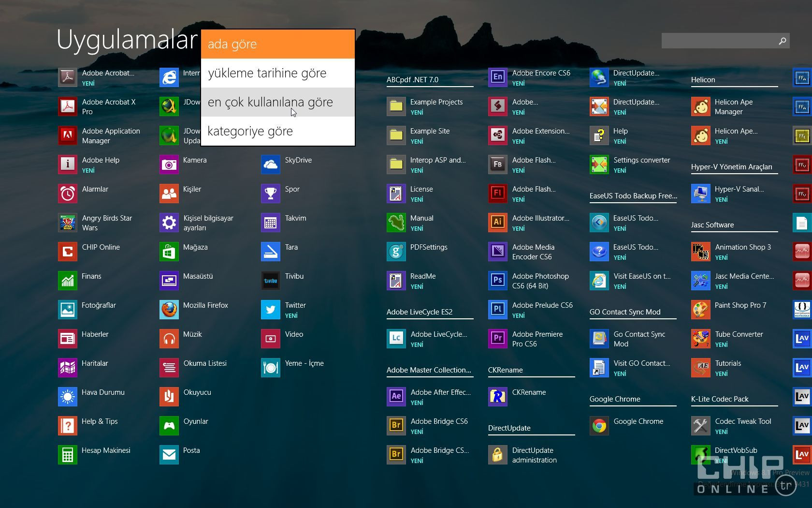Click the 'Adobe Master Collection...' group header
Image resolution: width=812 pixels, height=508 pixels.
(429, 370)
